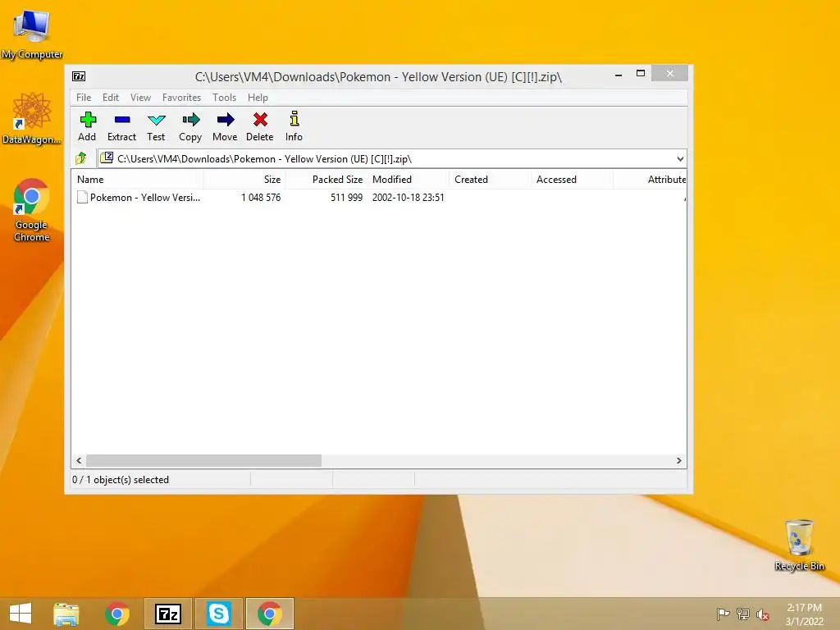This screenshot has width=840, height=630.
Task: Open Google Chrome desktop shortcut
Action: [32, 210]
